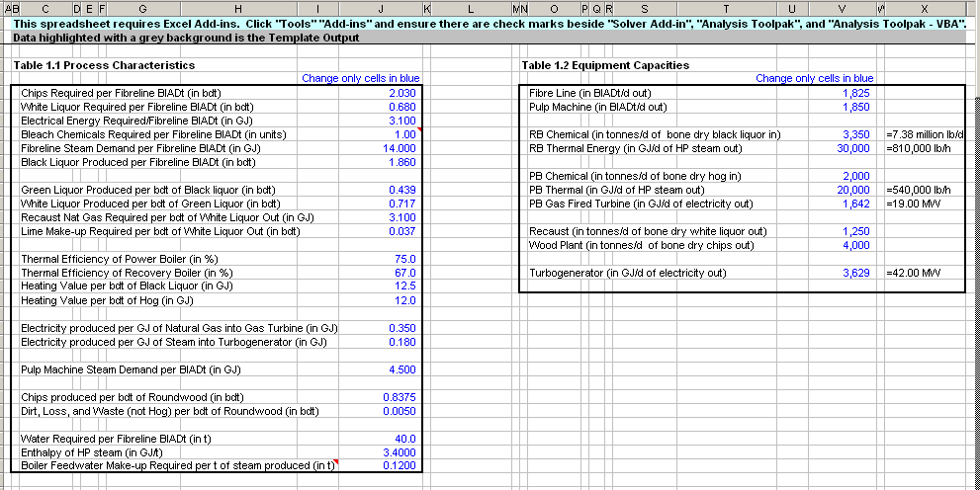Click HP steam enthalpy value 3.4000
Viewport: 980px width, 490px height.
(x=400, y=452)
